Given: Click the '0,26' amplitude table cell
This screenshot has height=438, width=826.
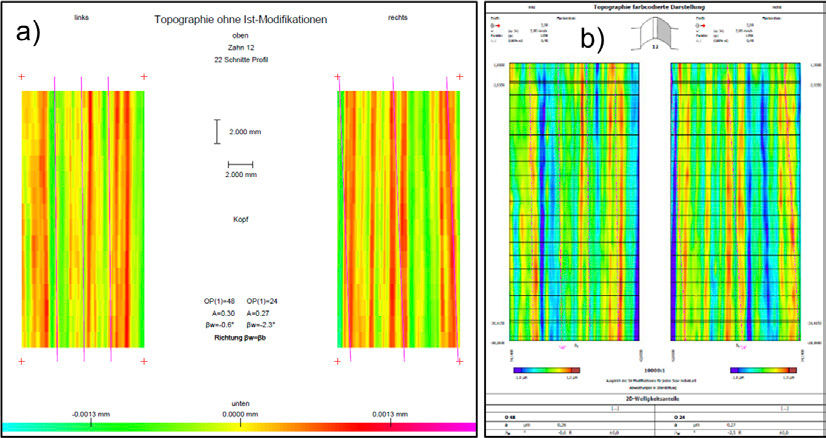Looking at the screenshot, I should tap(560, 424).
